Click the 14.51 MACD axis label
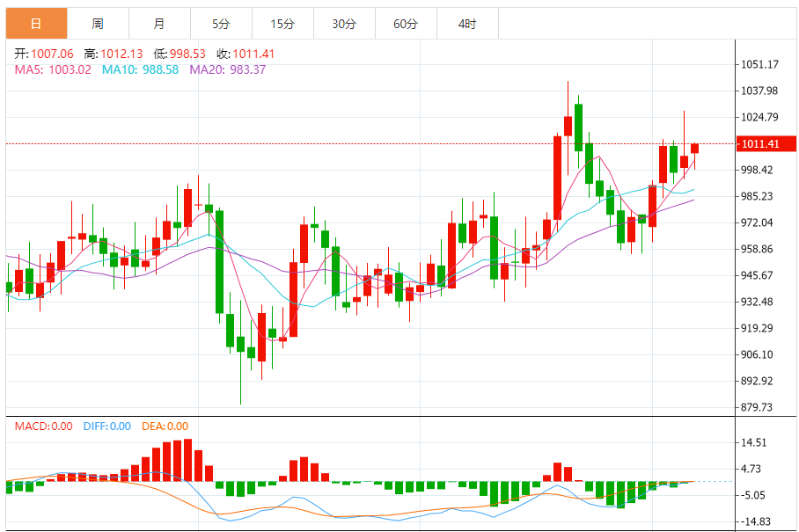The image size is (799, 532). (753, 442)
